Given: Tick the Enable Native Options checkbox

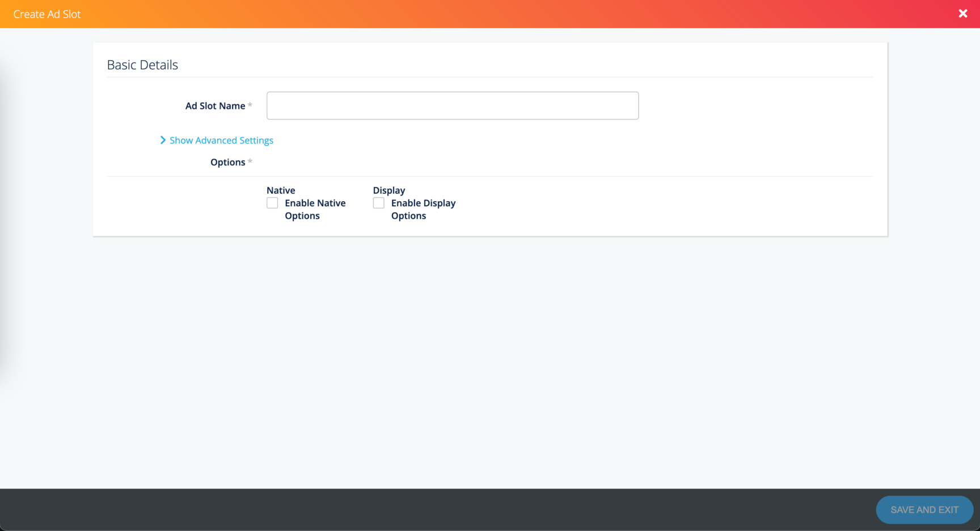Looking at the screenshot, I should point(272,203).
